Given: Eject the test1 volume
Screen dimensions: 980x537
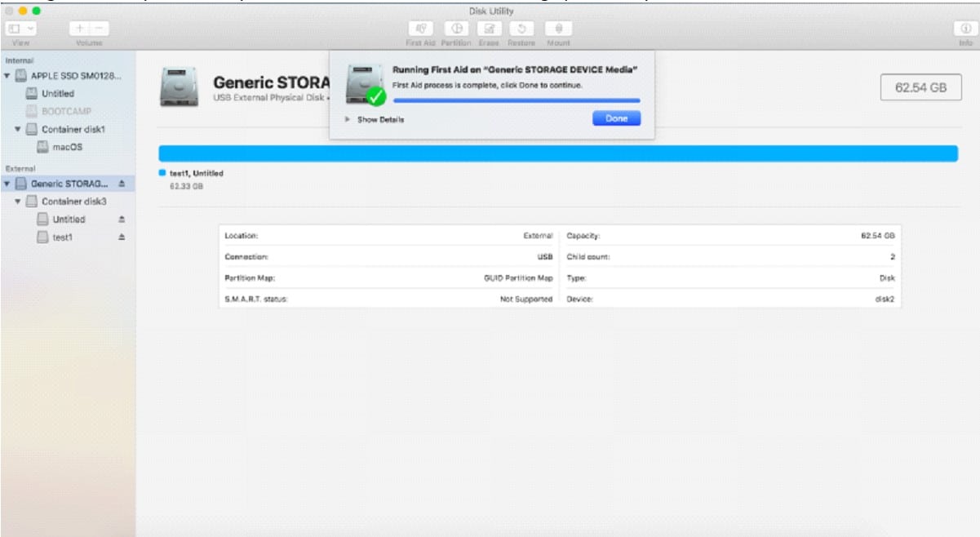Looking at the screenshot, I should (x=122, y=234).
